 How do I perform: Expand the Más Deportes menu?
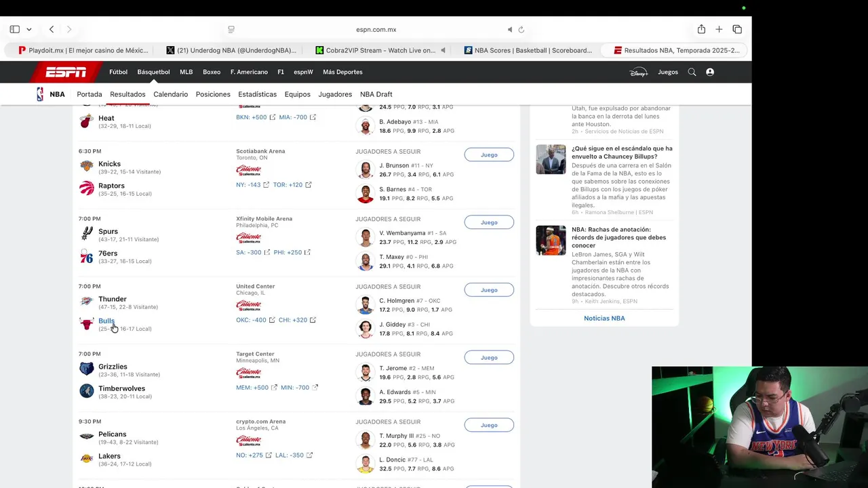click(342, 72)
